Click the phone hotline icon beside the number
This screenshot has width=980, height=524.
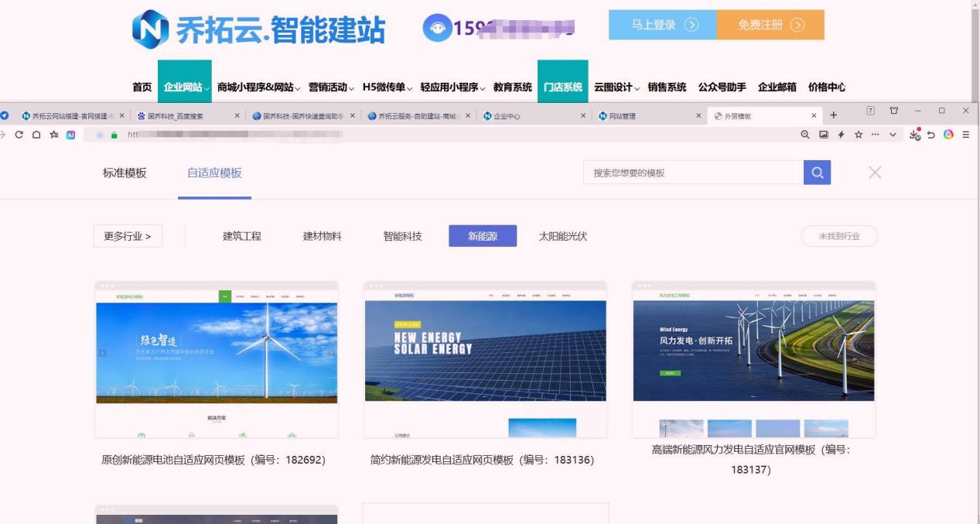click(436, 29)
